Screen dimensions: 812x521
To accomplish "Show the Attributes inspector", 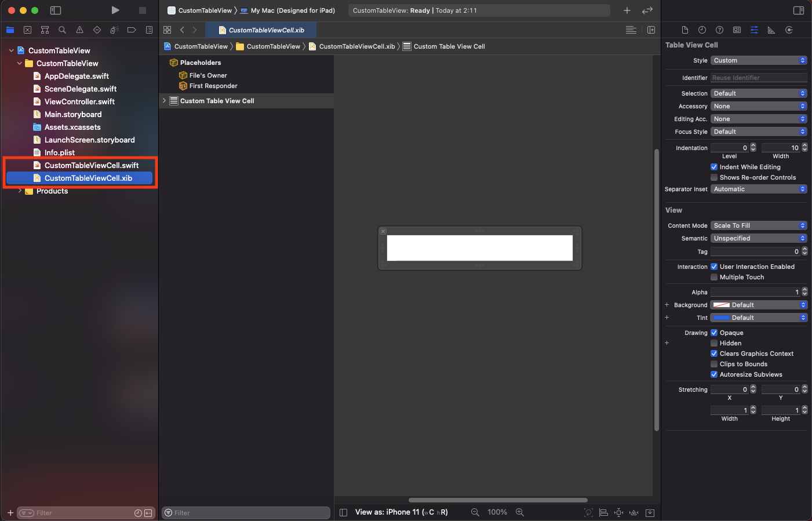I will pos(754,30).
